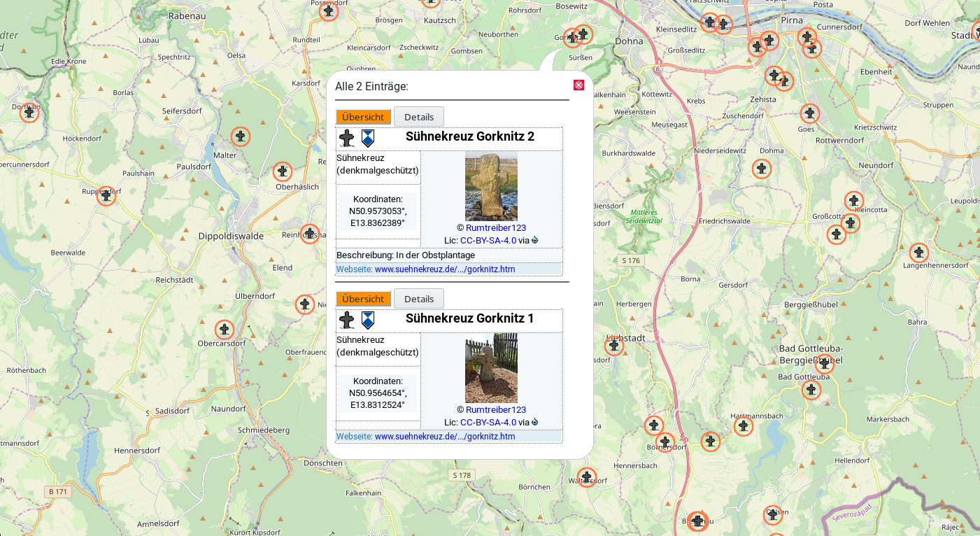Follow the CC-BY-SA-4.0 license link for Gorknitz 2
This screenshot has width=980, height=536.
pos(488,240)
